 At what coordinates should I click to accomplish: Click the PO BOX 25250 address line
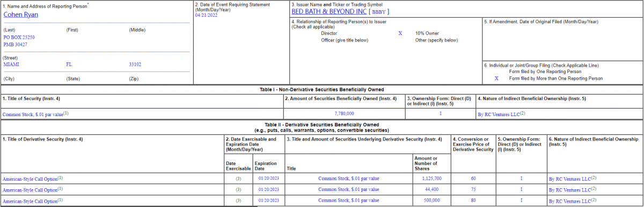[x=19, y=38]
